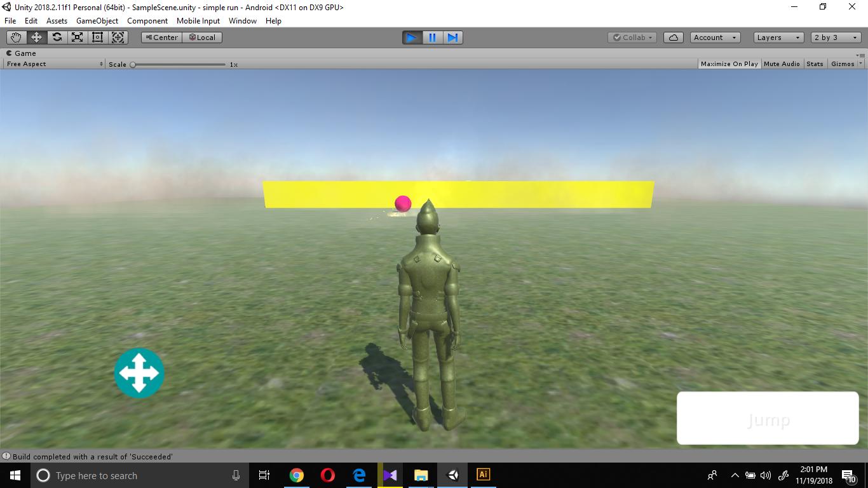Open the Window menu
The width and height of the screenshot is (868, 488).
click(x=243, y=21)
